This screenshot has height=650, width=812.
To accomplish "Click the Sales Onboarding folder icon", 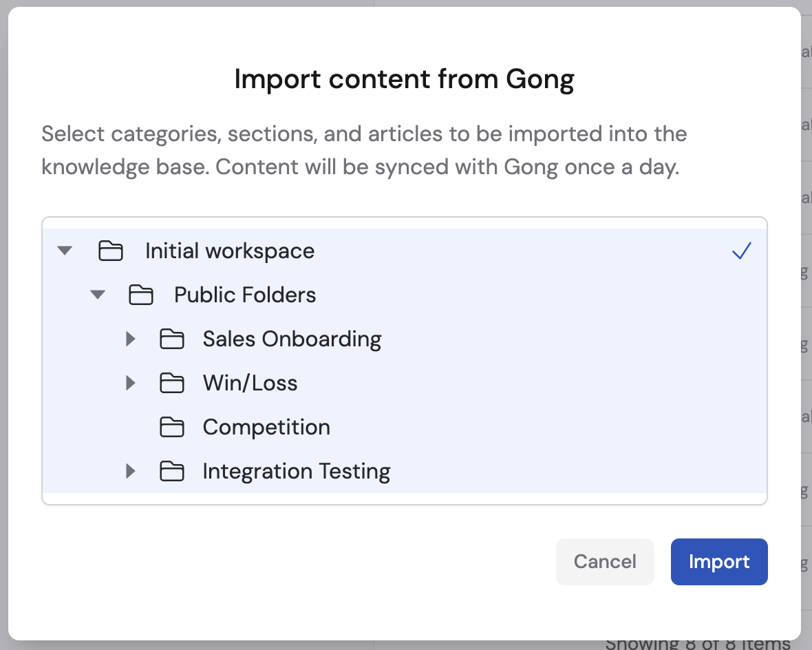I will pyautogui.click(x=172, y=339).
